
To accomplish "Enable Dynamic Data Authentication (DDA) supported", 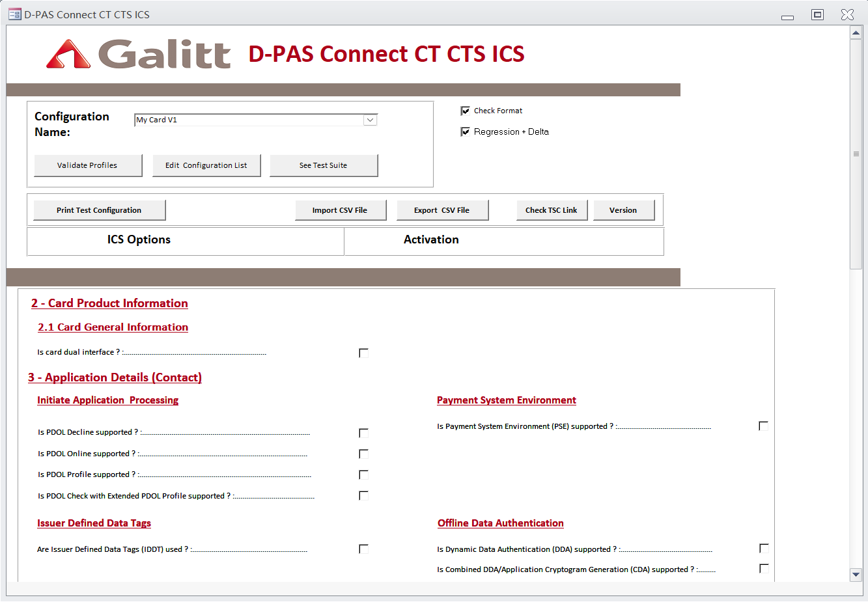I will pos(763,549).
